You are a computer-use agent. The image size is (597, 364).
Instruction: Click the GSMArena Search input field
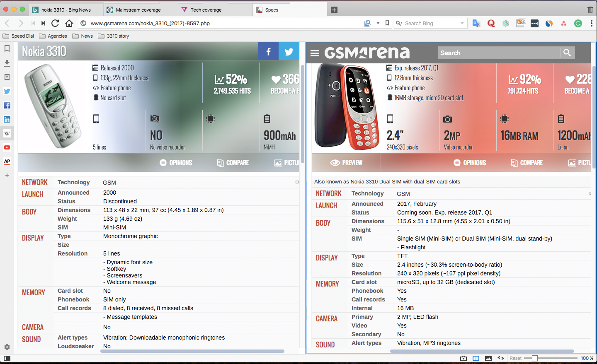pos(499,53)
